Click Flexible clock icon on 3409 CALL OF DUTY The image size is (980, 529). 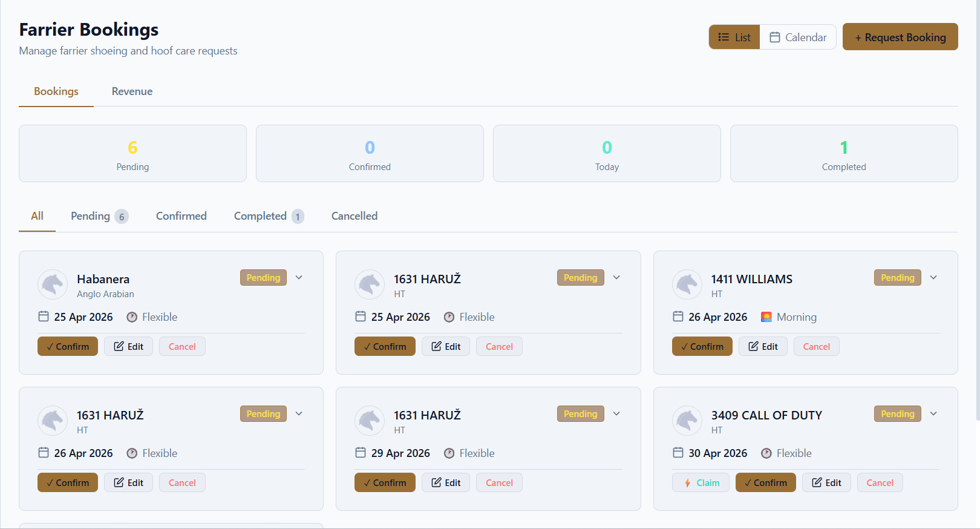(766, 453)
